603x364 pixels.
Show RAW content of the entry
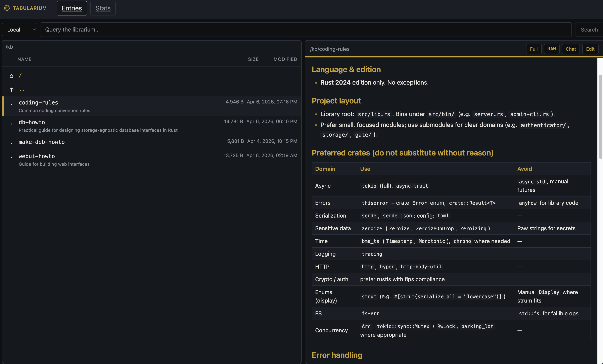pos(551,49)
